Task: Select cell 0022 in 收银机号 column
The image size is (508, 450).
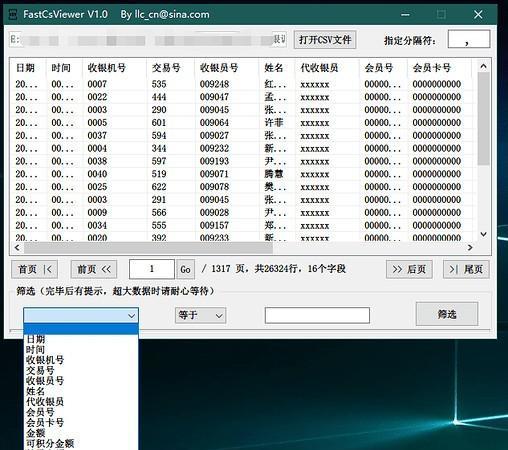Action: 97,97
